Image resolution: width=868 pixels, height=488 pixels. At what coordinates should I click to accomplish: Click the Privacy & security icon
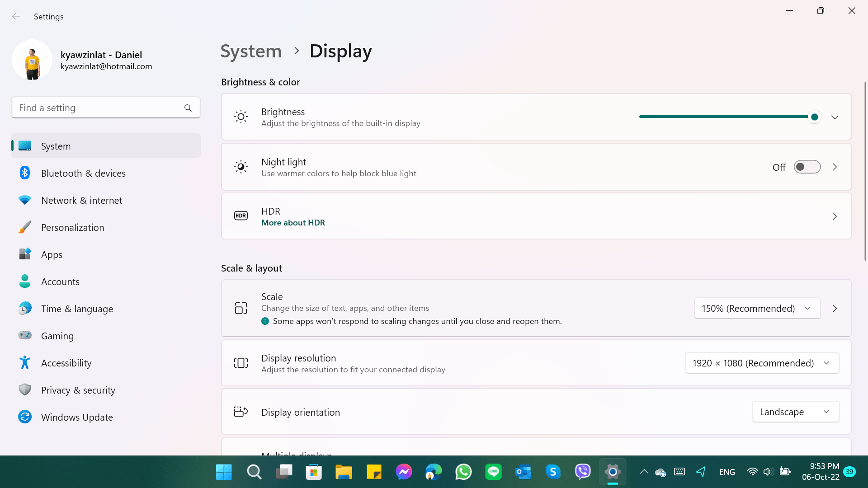24,389
